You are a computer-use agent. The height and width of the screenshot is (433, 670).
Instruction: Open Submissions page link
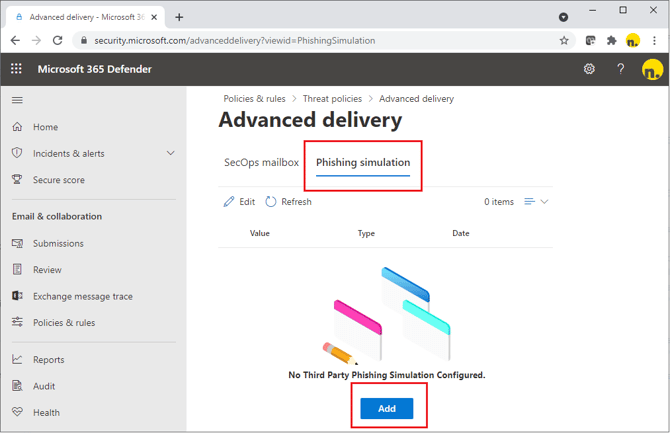click(59, 243)
